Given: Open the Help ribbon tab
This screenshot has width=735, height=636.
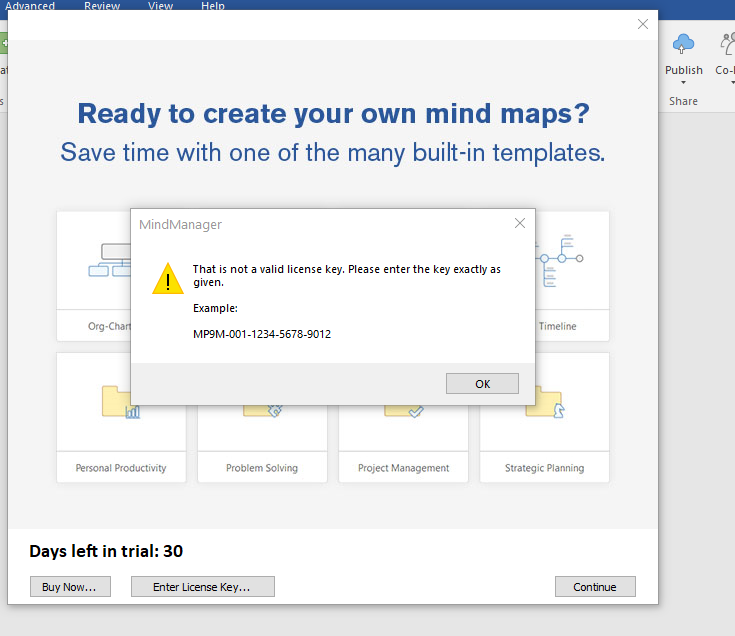Looking at the screenshot, I should 213,6.
